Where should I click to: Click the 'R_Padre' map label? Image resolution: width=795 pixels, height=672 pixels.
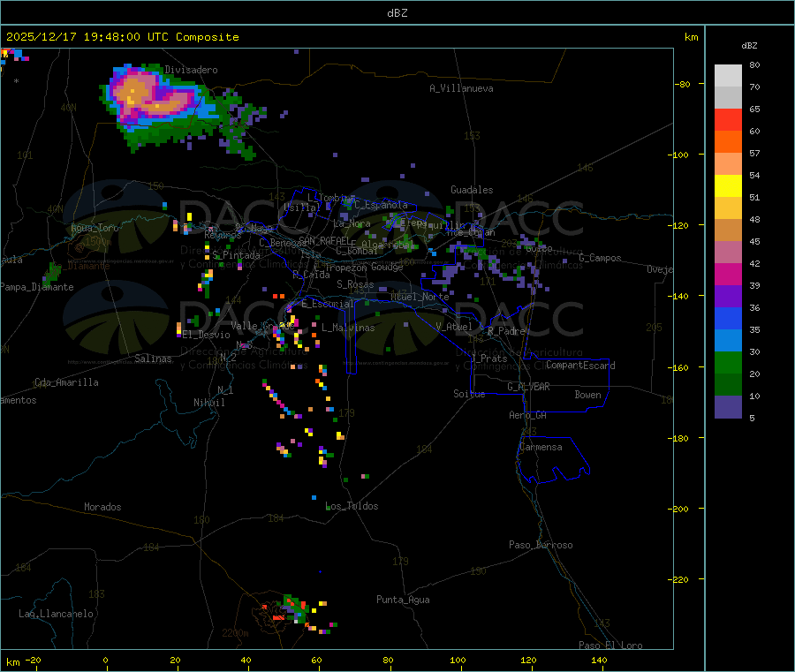[506, 331]
